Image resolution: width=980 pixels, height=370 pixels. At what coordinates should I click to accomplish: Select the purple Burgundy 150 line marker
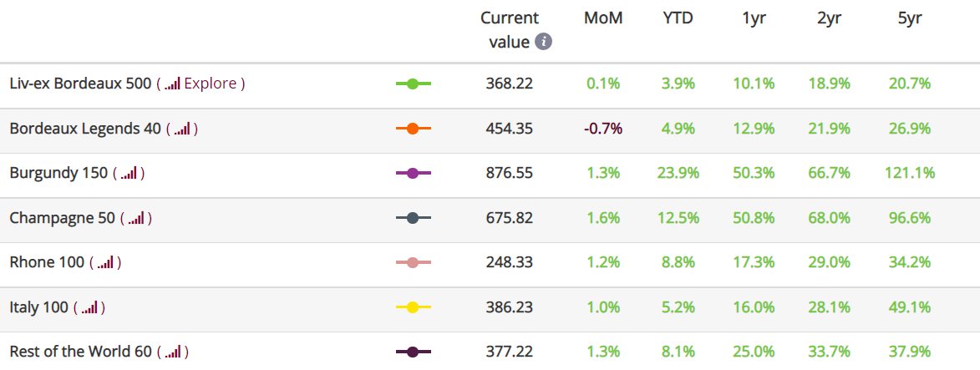pyautogui.click(x=413, y=173)
